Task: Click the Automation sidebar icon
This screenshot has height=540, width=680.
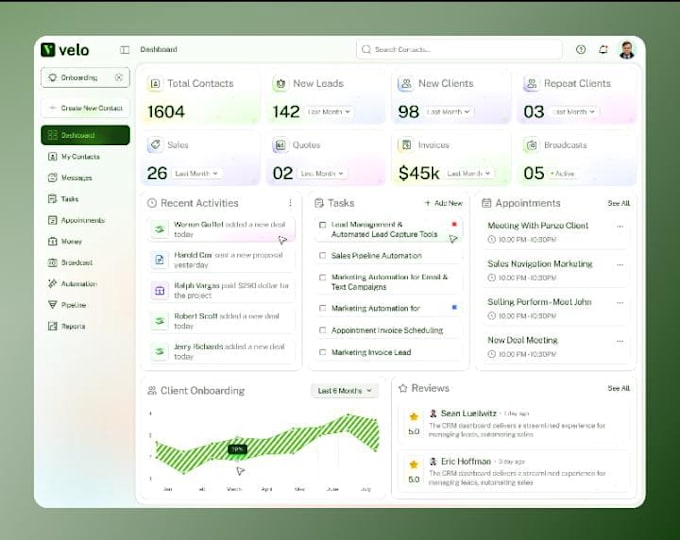Action: pyautogui.click(x=52, y=284)
